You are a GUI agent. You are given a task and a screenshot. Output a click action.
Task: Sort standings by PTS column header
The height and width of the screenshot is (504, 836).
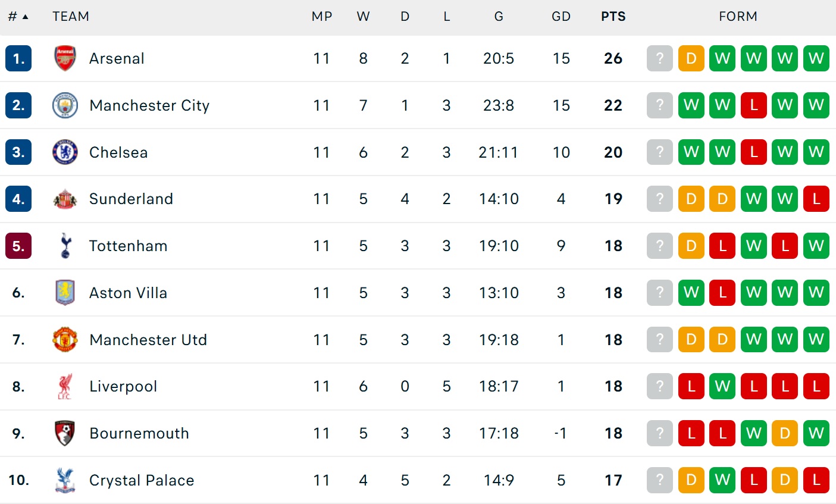point(613,17)
